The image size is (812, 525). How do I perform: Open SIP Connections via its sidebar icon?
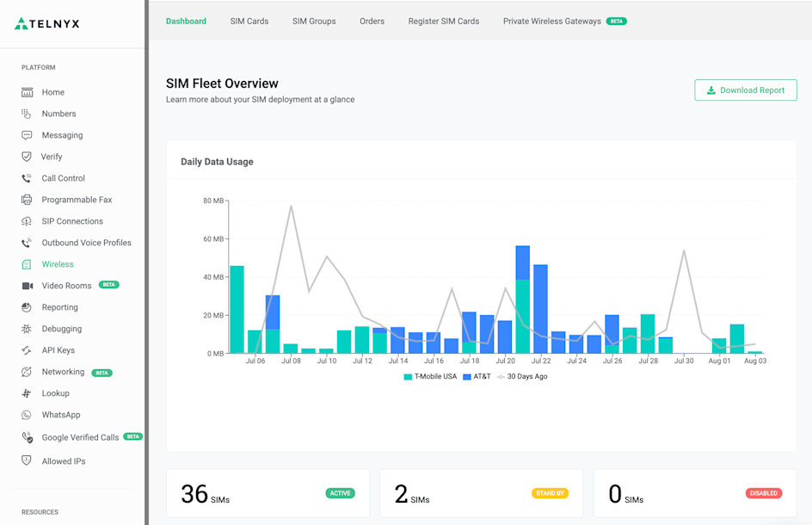point(28,221)
